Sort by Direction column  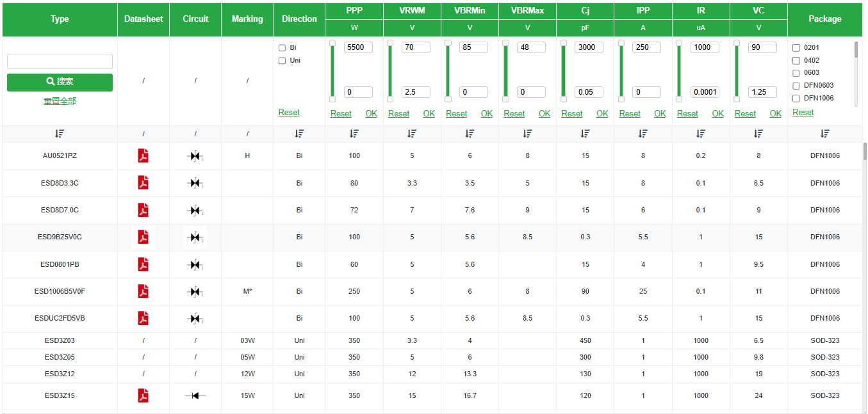point(299,134)
